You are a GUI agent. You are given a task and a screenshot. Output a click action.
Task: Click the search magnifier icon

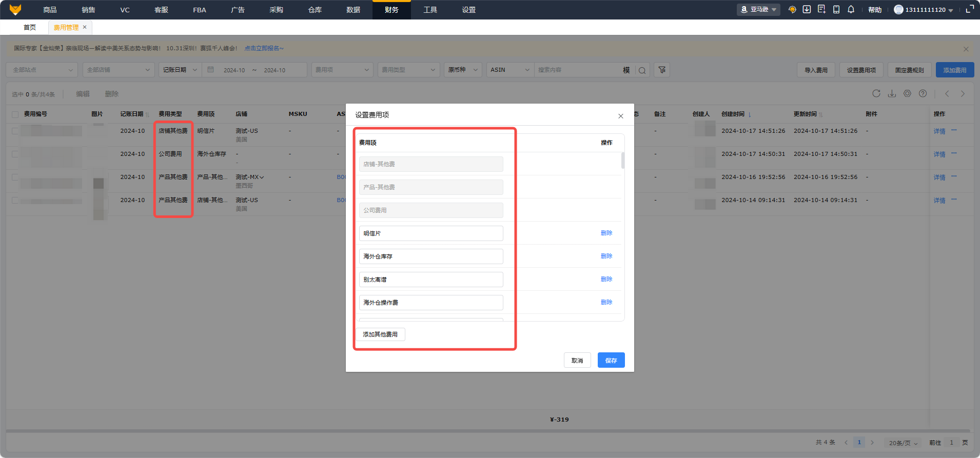(642, 70)
